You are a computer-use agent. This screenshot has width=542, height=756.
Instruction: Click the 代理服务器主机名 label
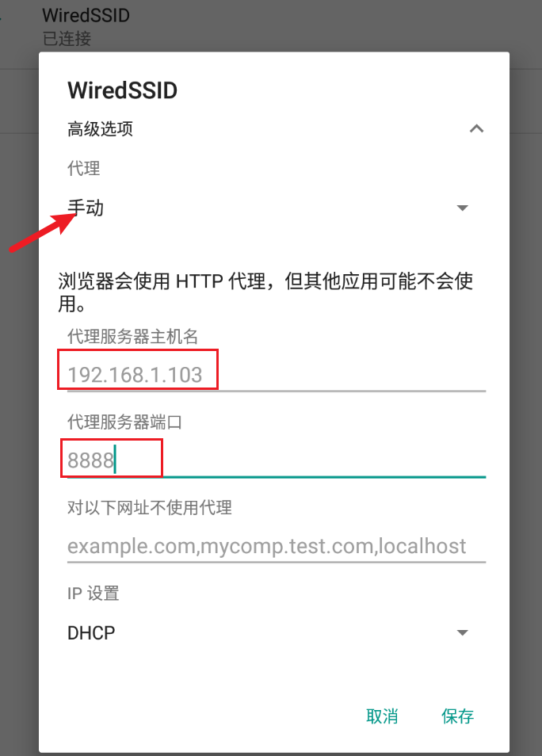point(132,336)
